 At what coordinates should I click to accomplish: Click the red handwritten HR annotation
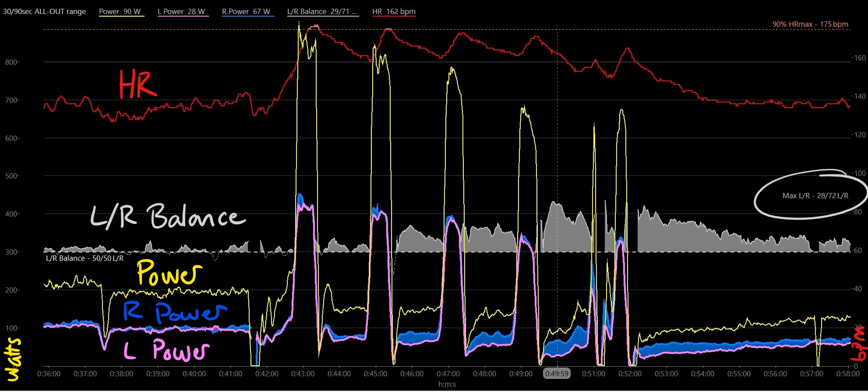click(138, 84)
